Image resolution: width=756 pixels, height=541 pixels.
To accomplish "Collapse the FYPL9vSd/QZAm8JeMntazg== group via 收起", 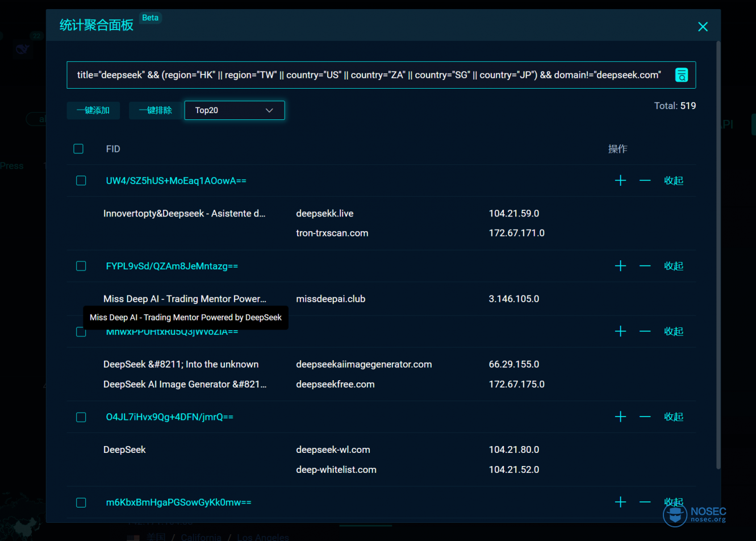I will [x=674, y=266].
